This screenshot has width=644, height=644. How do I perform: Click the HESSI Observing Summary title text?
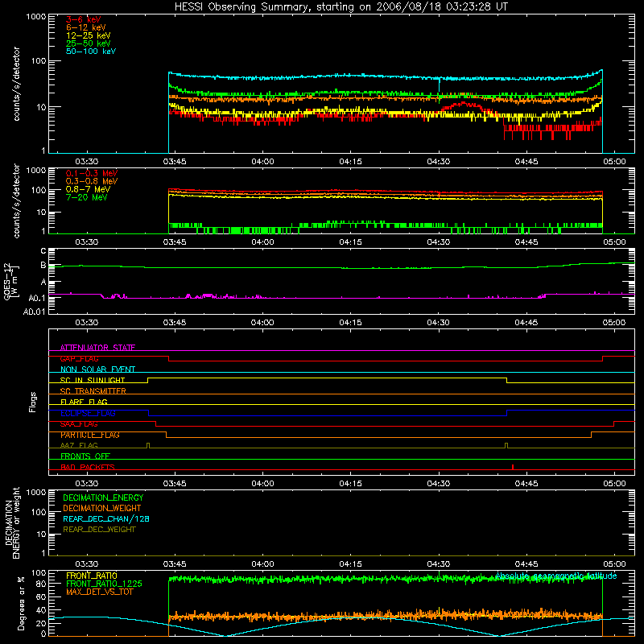(x=341, y=7)
